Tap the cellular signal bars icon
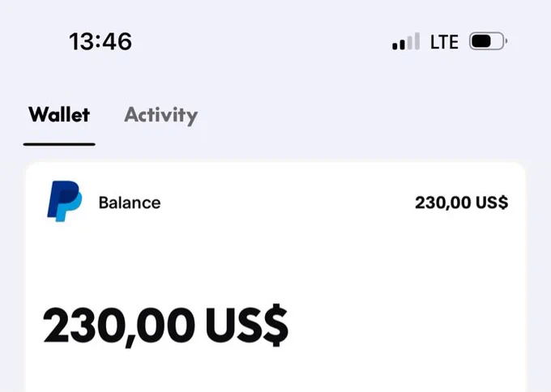Screen dimensions: 551x392 tap(406, 41)
